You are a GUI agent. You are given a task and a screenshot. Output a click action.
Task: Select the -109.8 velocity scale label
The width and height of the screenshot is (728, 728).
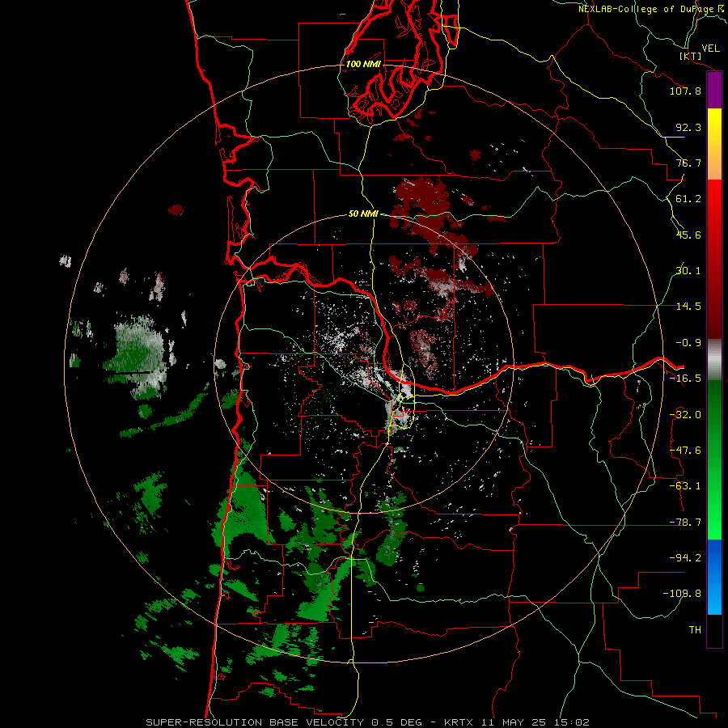coord(682,594)
